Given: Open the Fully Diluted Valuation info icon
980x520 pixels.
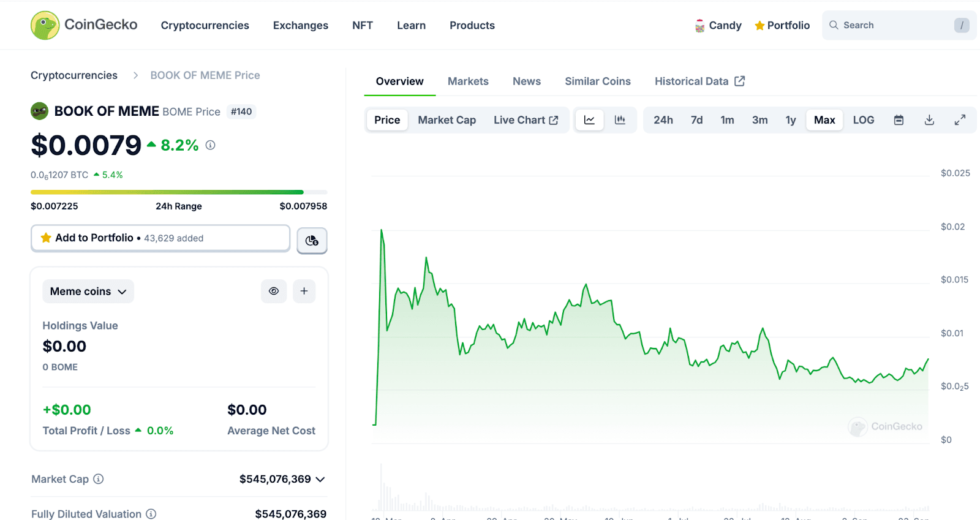Looking at the screenshot, I should coord(151,514).
